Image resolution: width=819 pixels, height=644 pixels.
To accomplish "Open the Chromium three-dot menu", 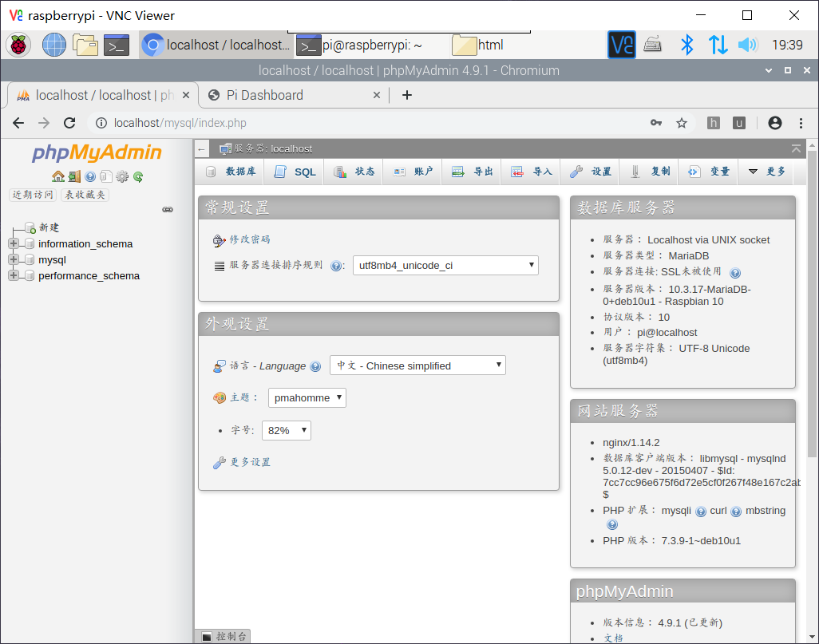I will [x=801, y=123].
